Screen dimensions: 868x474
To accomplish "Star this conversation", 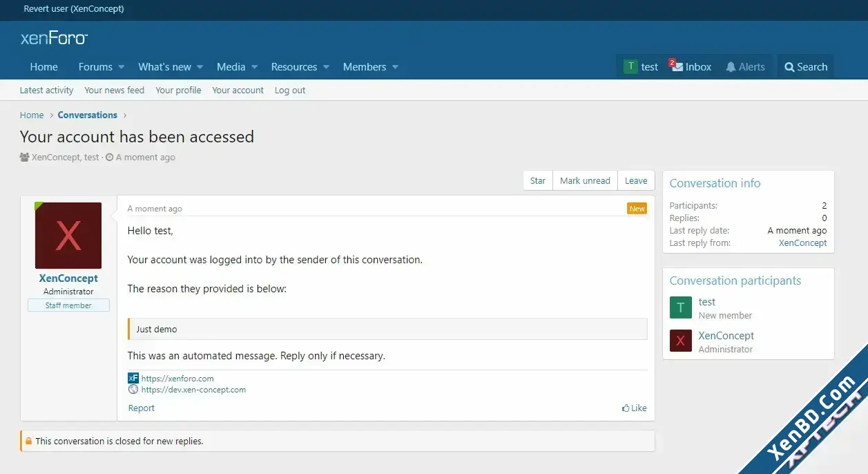I will click(538, 180).
